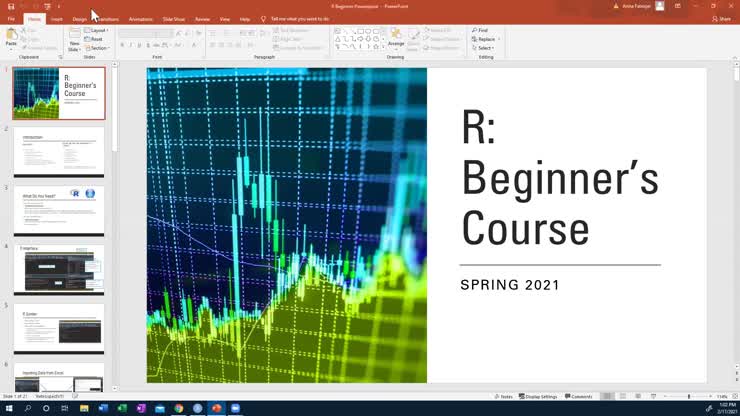Toggle Underline formatting

click(x=139, y=45)
